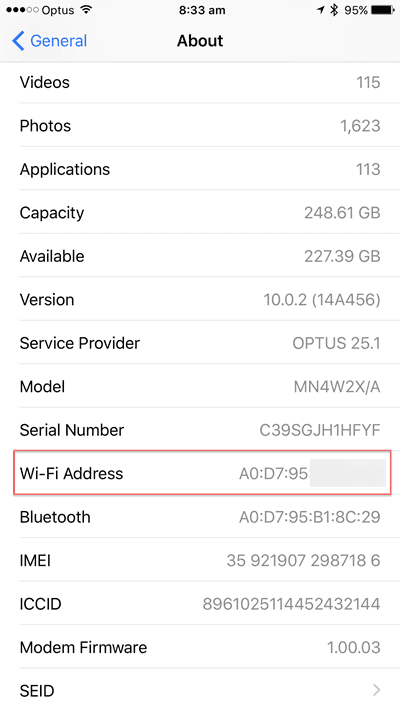Tap the back chevron arrow icon
Screen dimensions: 400x711
pyautogui.click(x=18, y=41)
